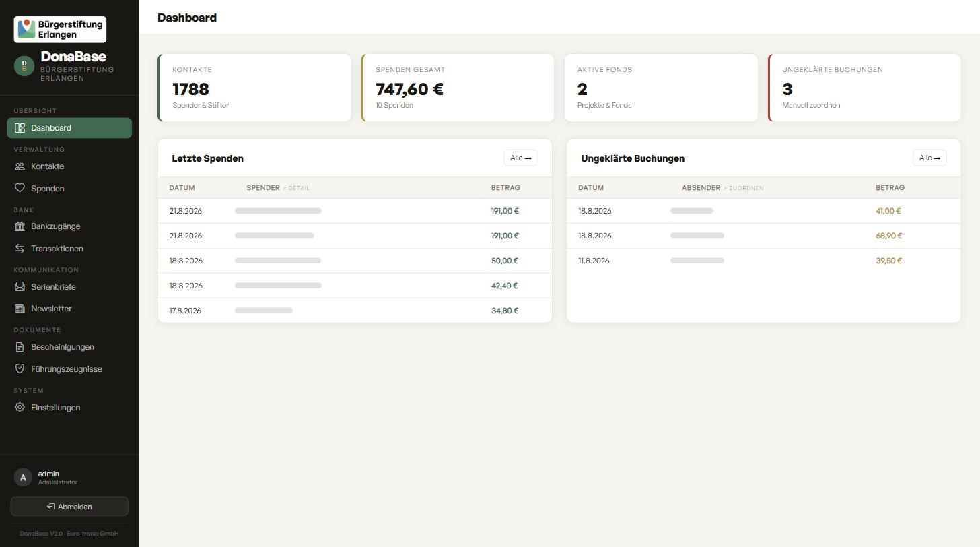This screenshot has height=547, width=980.
Task: Open the Aktive Fonds stat card
Action: click(x=661, y=88)
